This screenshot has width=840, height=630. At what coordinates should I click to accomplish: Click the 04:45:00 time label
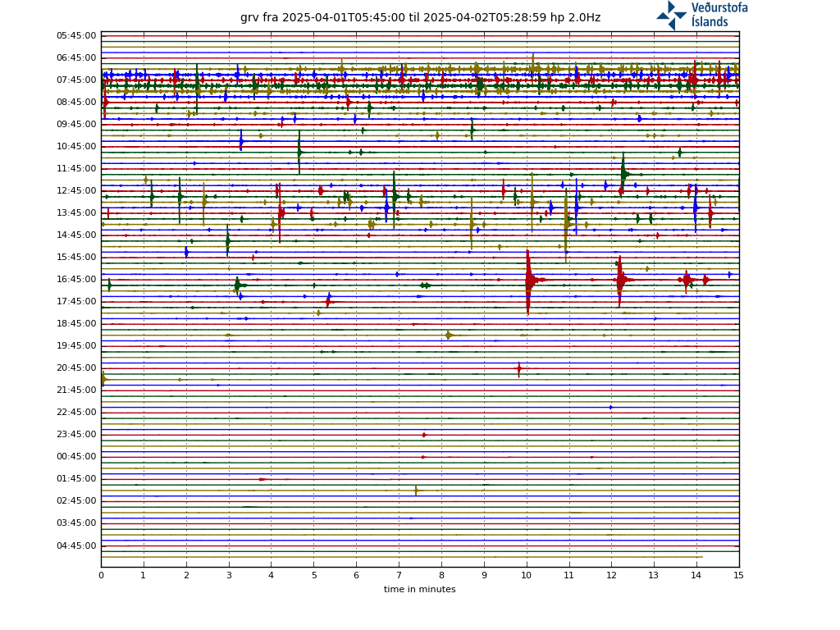pyautogui.click(x=76, y=546)
